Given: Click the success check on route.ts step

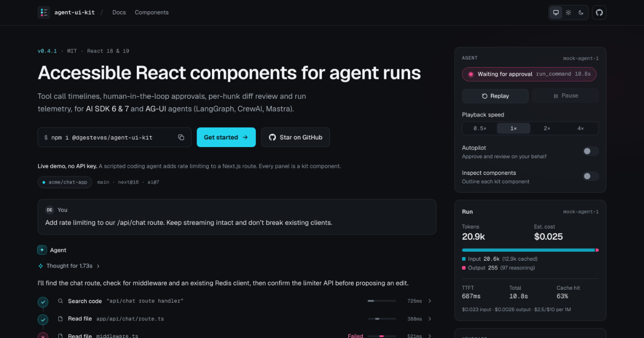Looking at the screenshot, I should tap(43, 320).
